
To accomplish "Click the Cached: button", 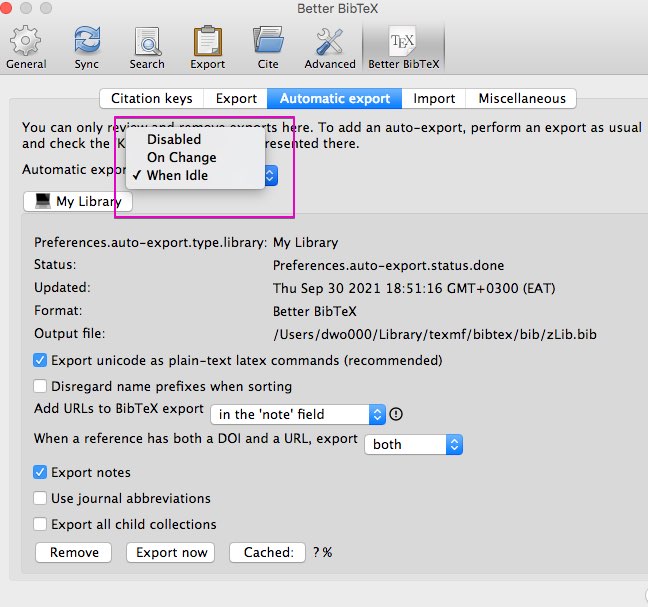I will tap(267, 552).
